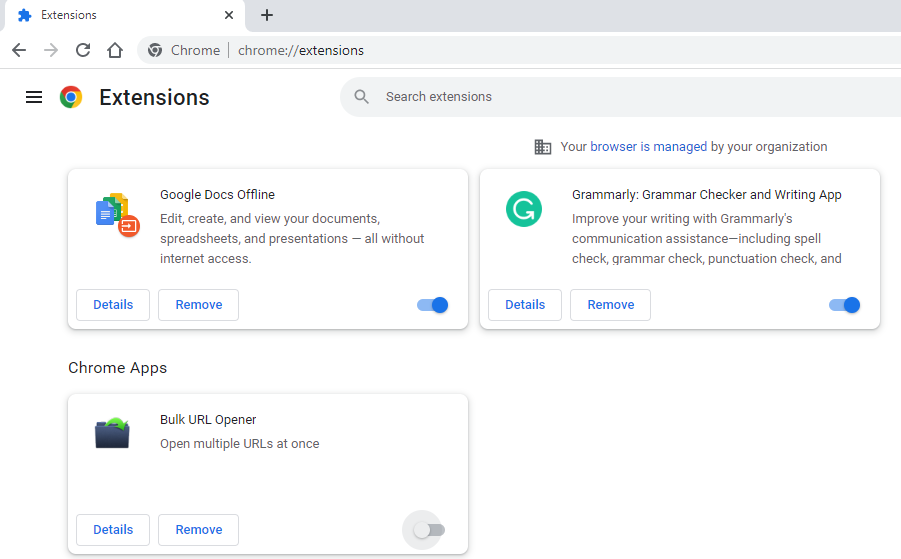The image size is (901, 559).
Task: Disable the Google Docs Offline toggle
Action: point(433,305)
